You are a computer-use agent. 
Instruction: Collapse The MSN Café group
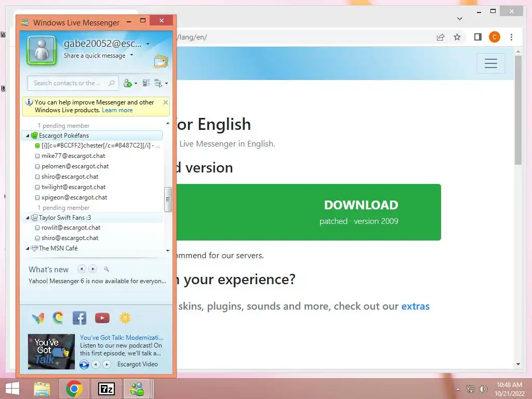(28, 248)
